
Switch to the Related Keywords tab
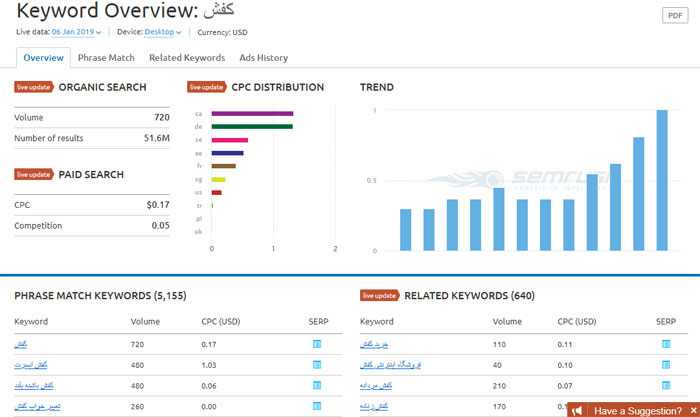(x=187, y=58)
